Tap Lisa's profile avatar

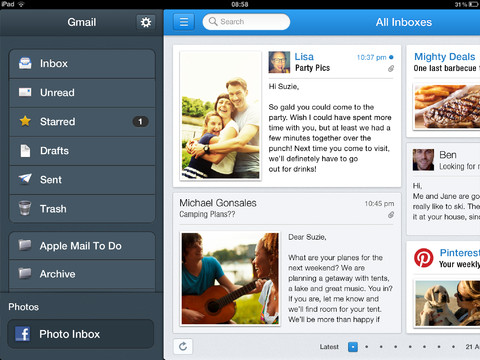coord(279,62)
